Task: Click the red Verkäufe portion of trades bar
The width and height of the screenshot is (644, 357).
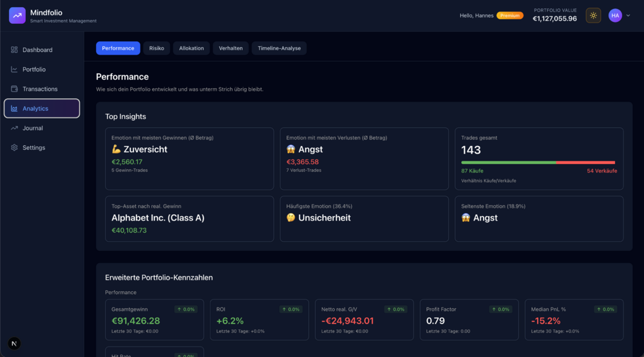Action: (x=585, y=163)
